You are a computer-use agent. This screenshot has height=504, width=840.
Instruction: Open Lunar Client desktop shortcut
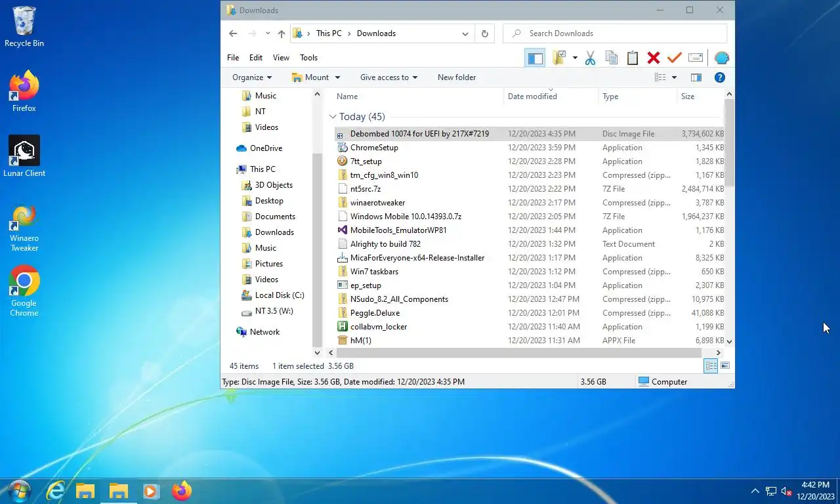click(x=24, y=156)
